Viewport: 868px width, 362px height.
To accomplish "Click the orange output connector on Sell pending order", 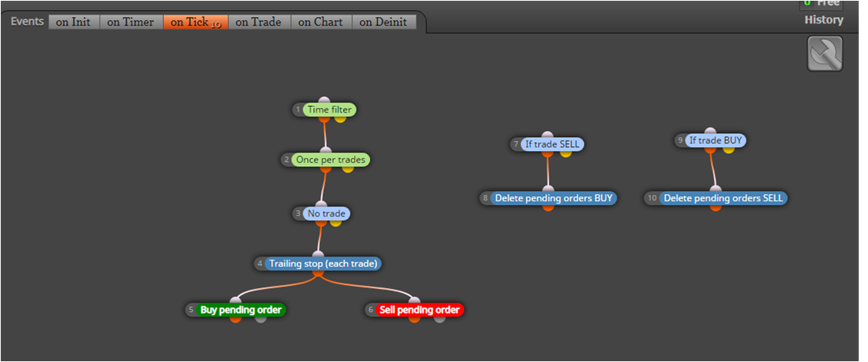I will 414,319.
